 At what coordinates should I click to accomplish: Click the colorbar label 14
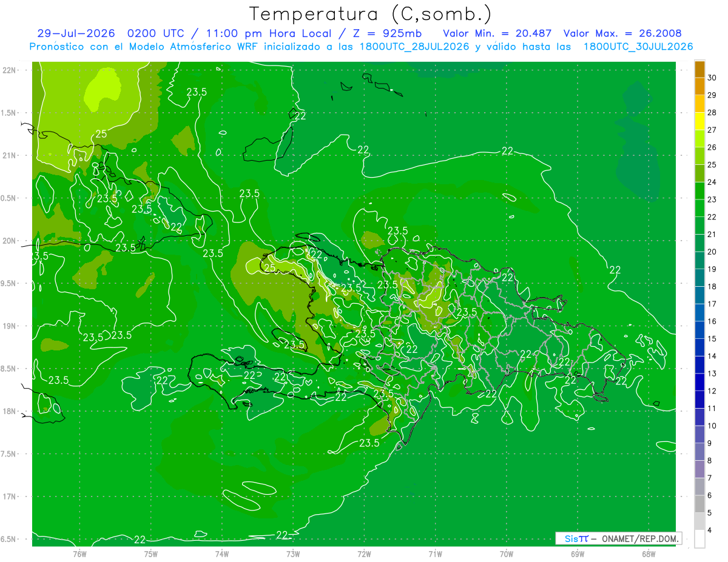[712, 356]
